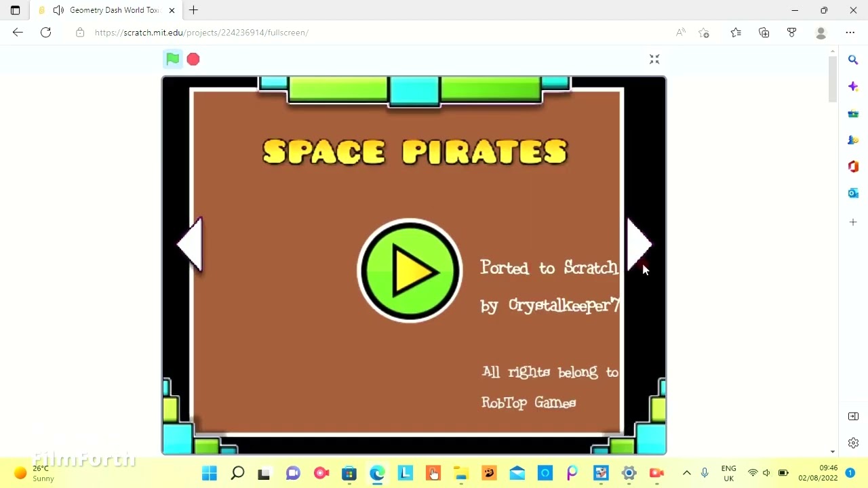The width and height of the screenshot is (868, 488).
Task: Go back in the browser
Action: tap(18, 32)
